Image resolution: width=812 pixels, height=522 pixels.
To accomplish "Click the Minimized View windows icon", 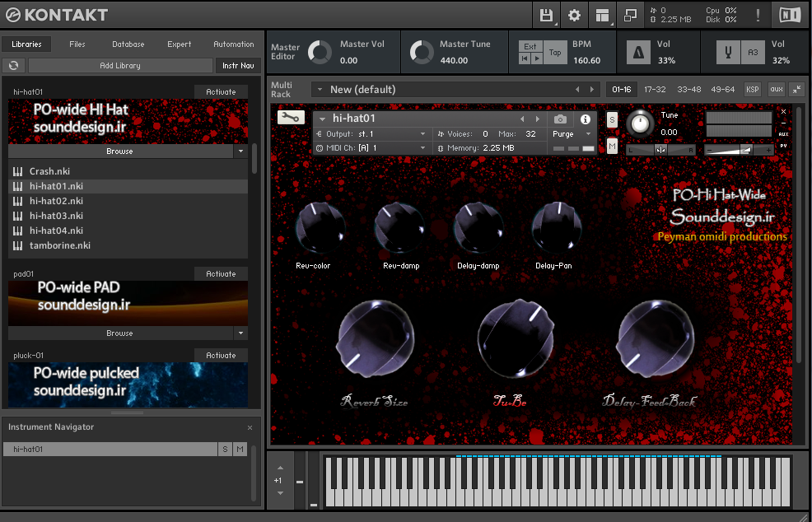I will 630,15.
